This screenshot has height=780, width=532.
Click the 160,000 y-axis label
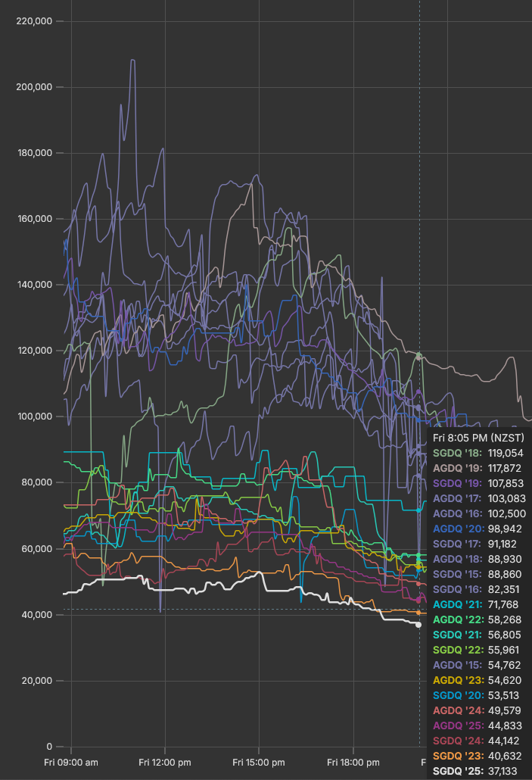point(35,219)
